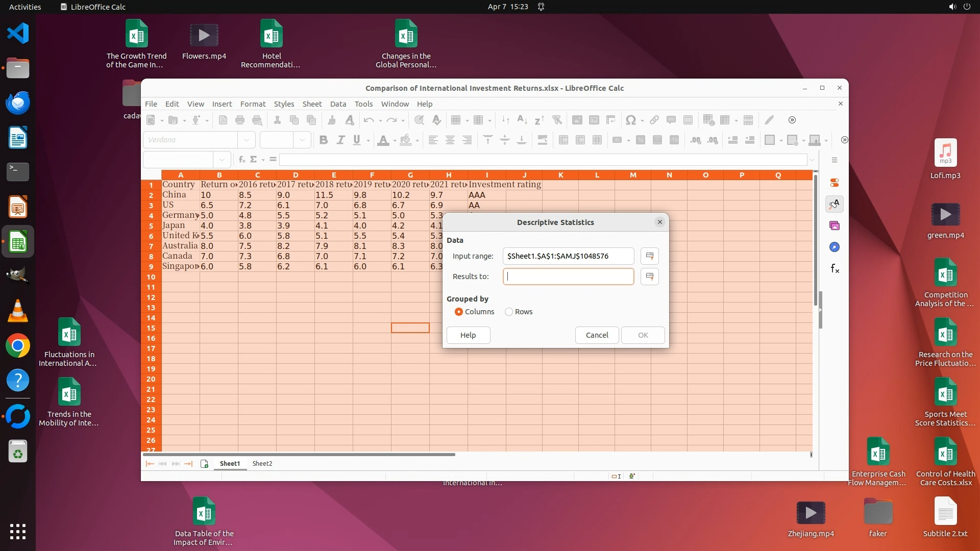980x551 pixels.
Task: Click the Results to input field
Action: tap(568, 277)
